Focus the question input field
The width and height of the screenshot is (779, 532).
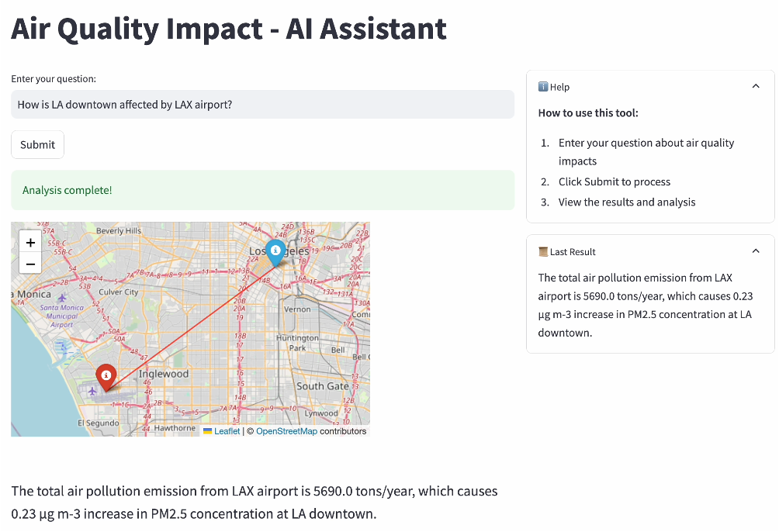pos(262,105)
